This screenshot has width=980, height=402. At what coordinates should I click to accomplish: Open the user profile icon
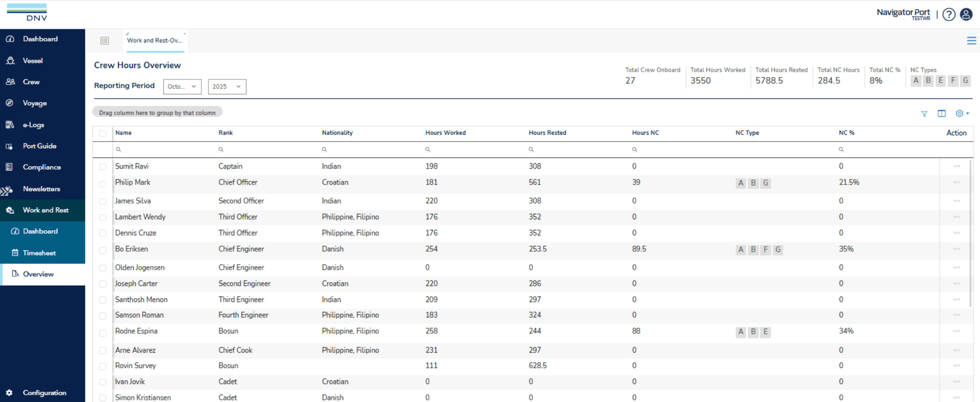point(966,14)
